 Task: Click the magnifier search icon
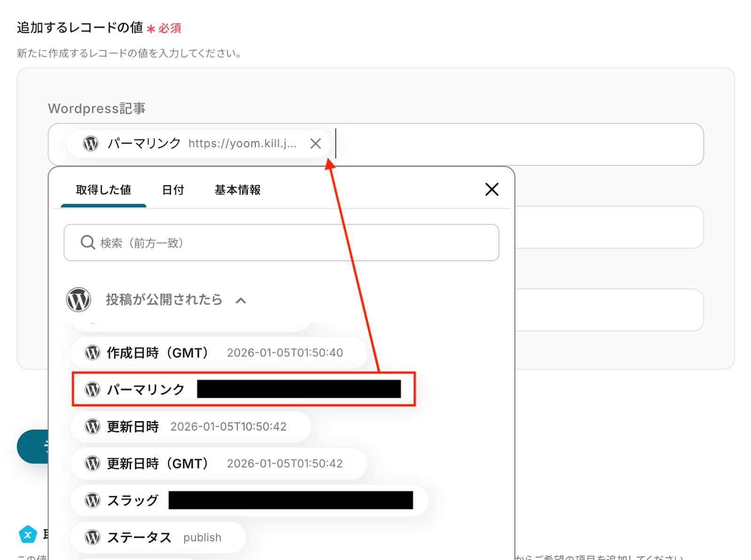87,242
